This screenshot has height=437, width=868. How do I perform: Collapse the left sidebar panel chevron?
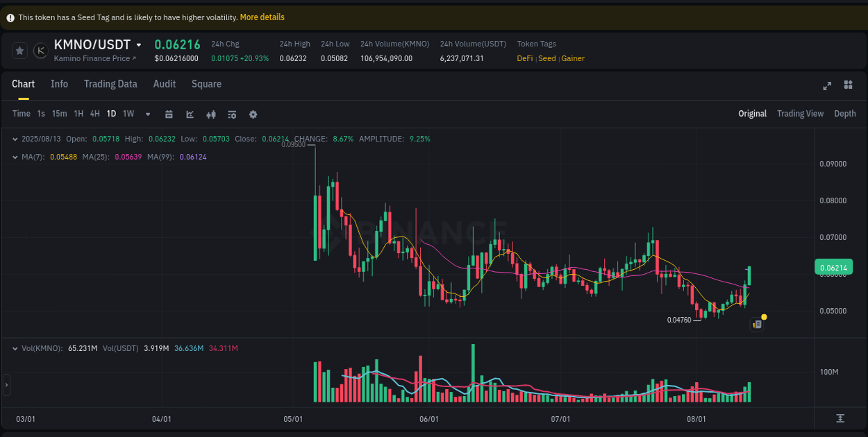pyautogui.click(x=6, y=384)
